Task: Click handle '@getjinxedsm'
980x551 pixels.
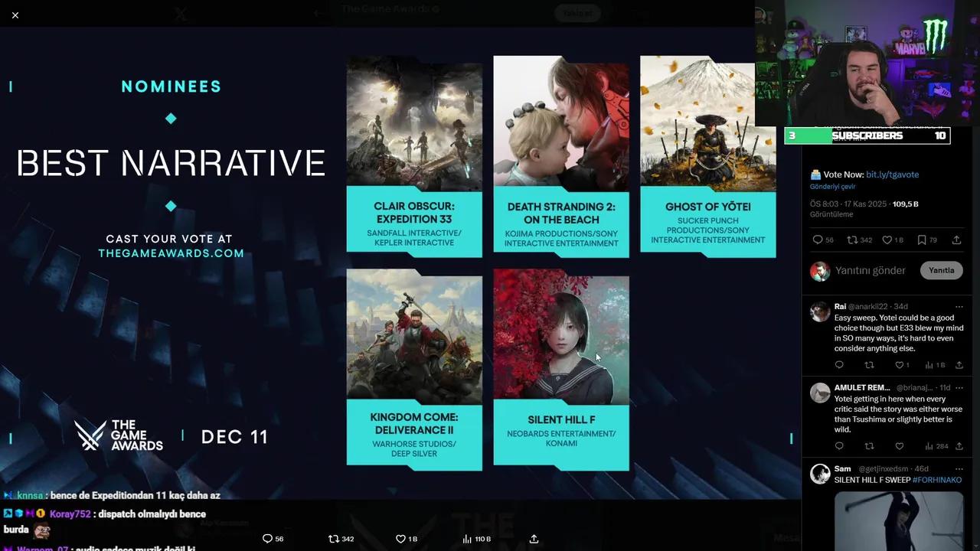Action: [882, 469]
